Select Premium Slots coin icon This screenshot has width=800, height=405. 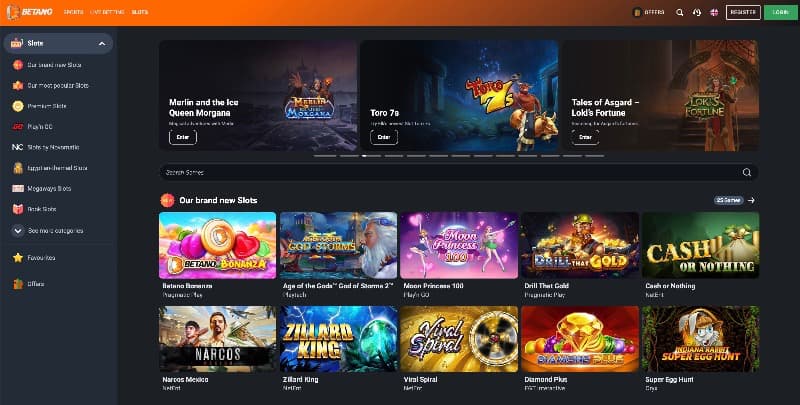(18, 106)
